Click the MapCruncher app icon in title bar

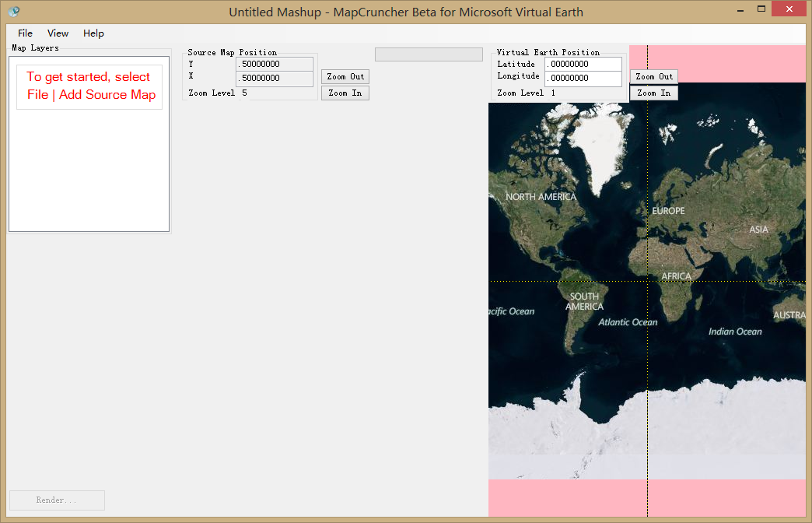(x=14, y=12)
